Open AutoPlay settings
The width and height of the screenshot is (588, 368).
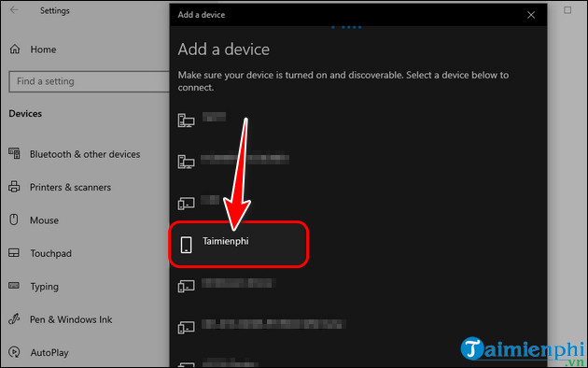(x=49, y=353)
